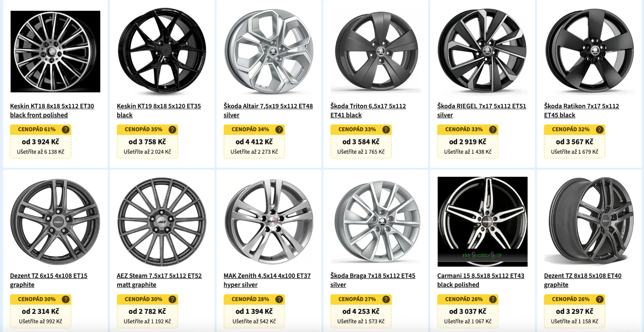Click question mark on Škoda RIEGEL price badge
Viewport: 644px width, 332px height.
click(x=493, y=130)
